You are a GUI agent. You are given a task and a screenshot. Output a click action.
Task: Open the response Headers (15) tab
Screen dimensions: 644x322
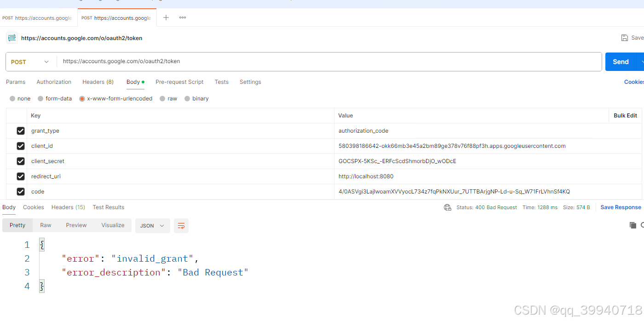(x=68, y=207)
